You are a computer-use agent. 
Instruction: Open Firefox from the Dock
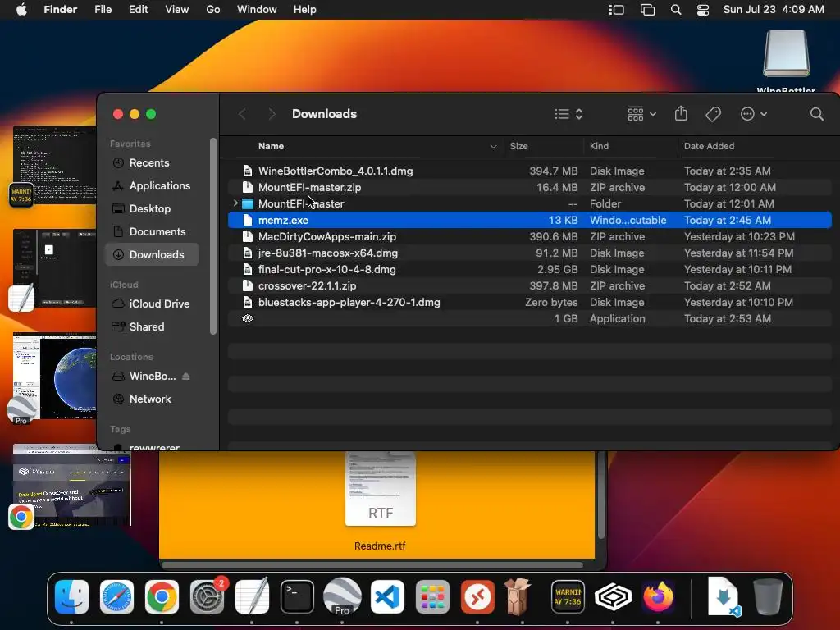(658, 597)
